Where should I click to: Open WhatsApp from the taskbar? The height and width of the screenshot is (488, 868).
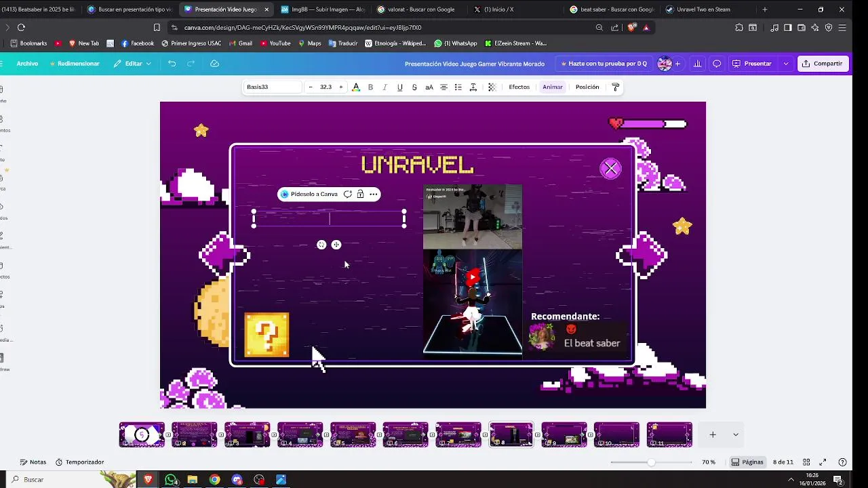tap(171, 479)
